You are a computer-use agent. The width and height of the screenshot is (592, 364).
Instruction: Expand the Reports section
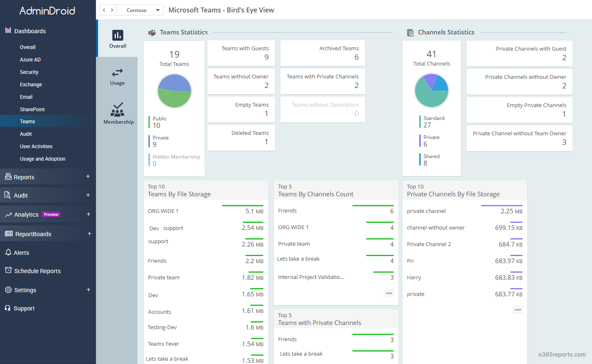click(x=88, y=176)
